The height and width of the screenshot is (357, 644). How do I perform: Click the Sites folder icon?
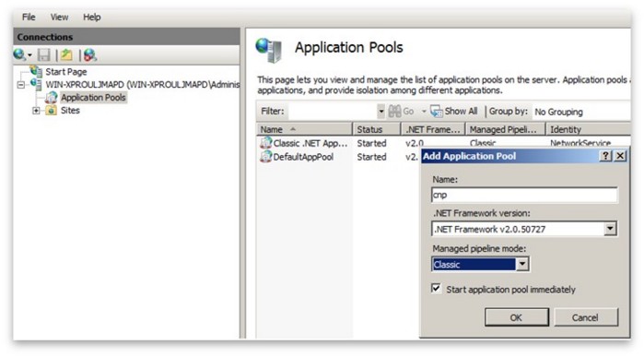[x=52, y=110]
